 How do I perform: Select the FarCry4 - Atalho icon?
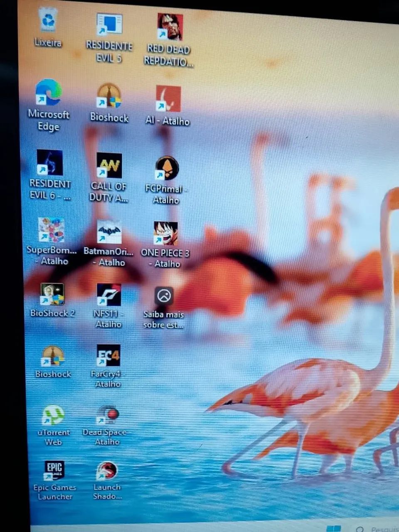[x=108, y=356]
